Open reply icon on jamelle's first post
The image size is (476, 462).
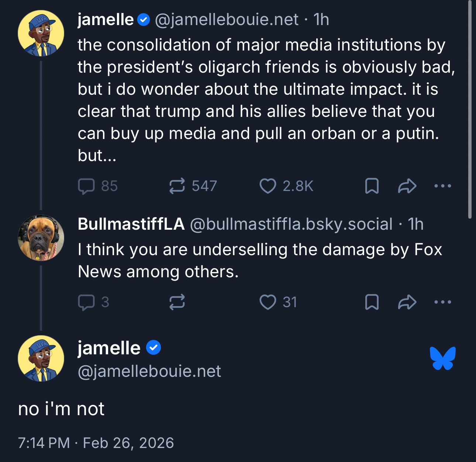(x=87, y=186)
